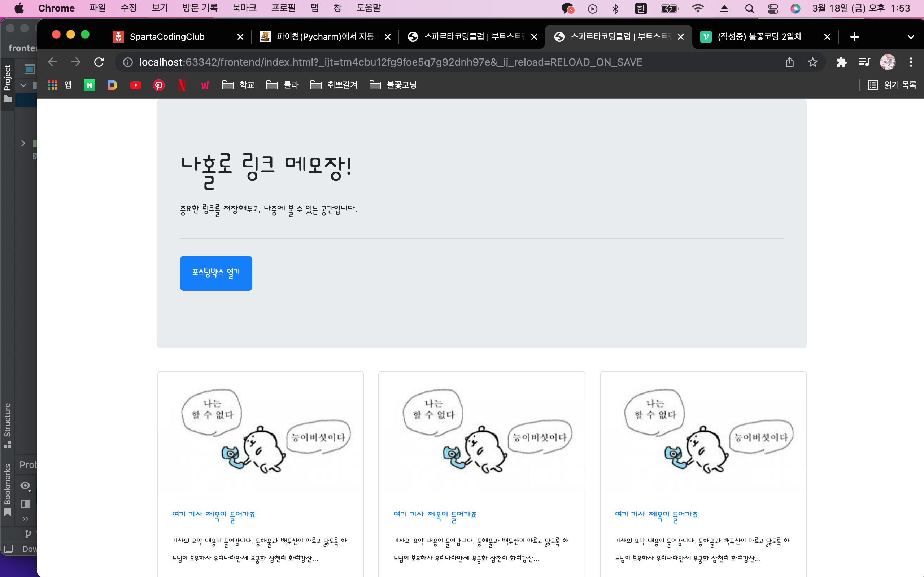Switch to the SpartaCodingClub tab
The height and width of the screenshot is (577, 924).
click(x=167, y=37)
